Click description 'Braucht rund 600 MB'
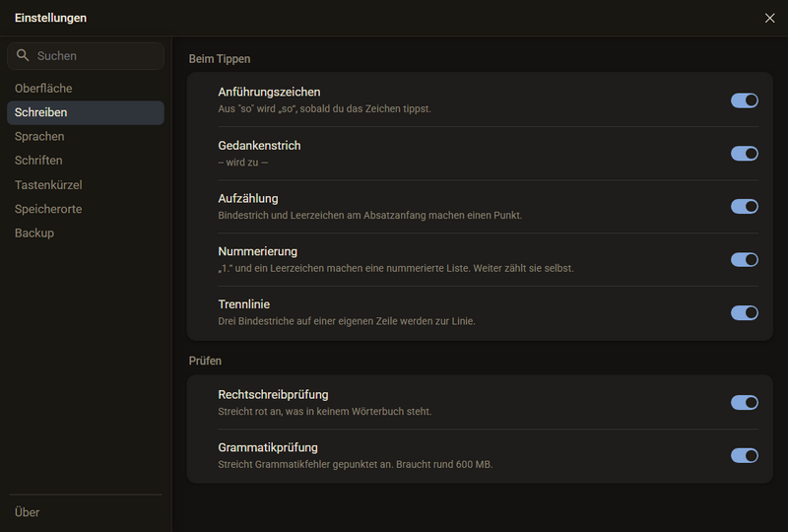788x532 pixels. pyautogui.click(x=444, y=464)
